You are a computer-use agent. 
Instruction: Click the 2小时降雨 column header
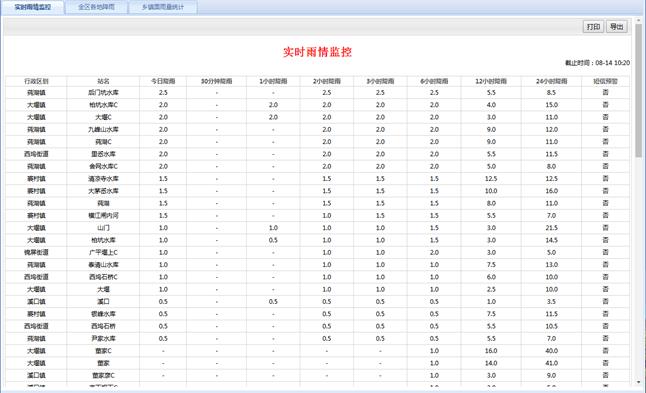327,81
